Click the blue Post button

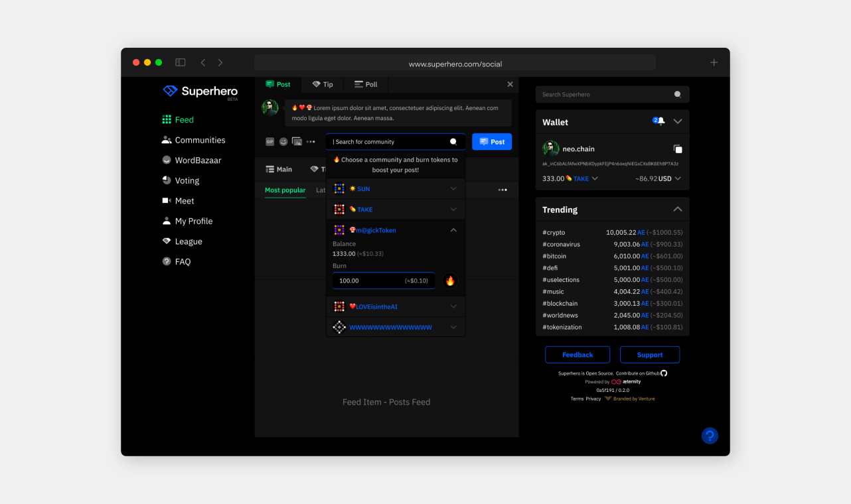pyautogui.click(x=492, y=142)
